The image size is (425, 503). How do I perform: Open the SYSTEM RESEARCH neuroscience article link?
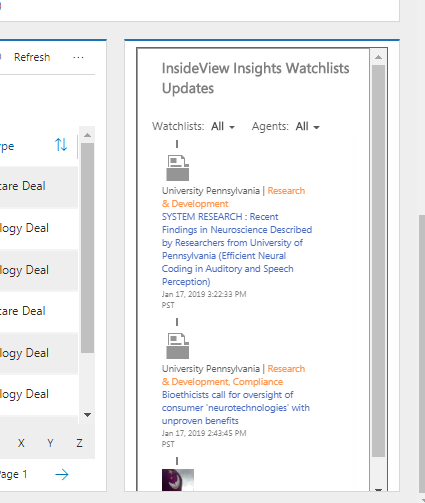237,249
